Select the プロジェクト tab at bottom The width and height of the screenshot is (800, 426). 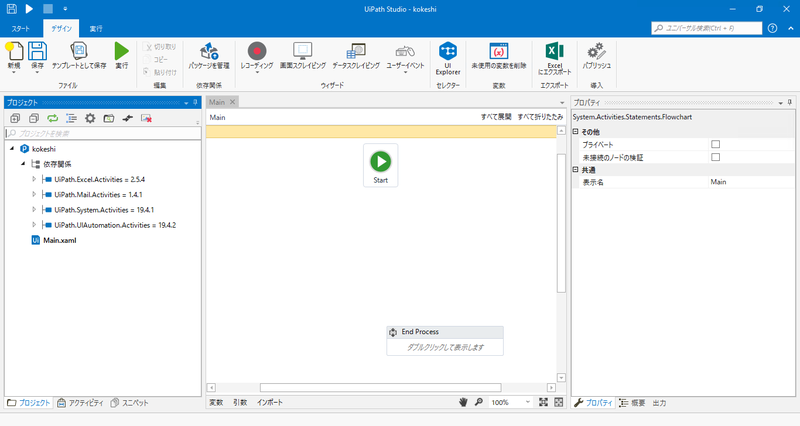(x=29, y=403)
